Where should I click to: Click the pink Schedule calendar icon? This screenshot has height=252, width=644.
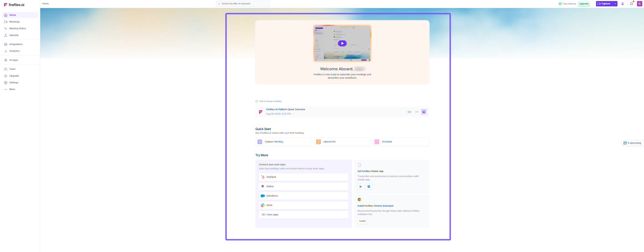(377, 142)
